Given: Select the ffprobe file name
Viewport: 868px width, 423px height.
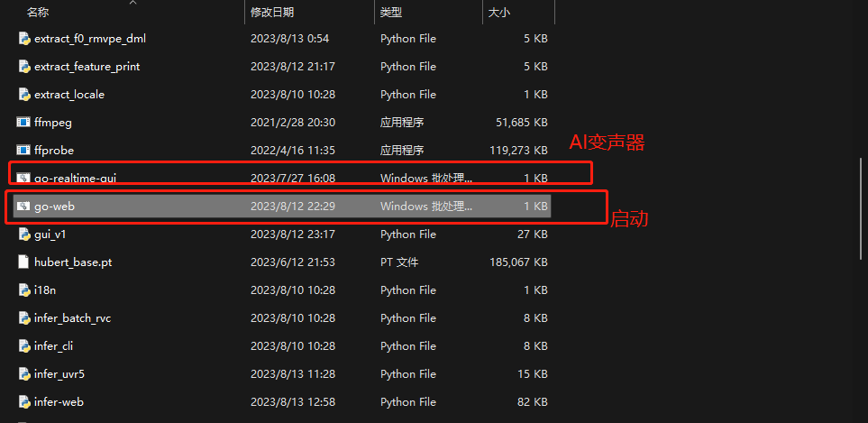Looking at the screenshot, I should point(54,150).
